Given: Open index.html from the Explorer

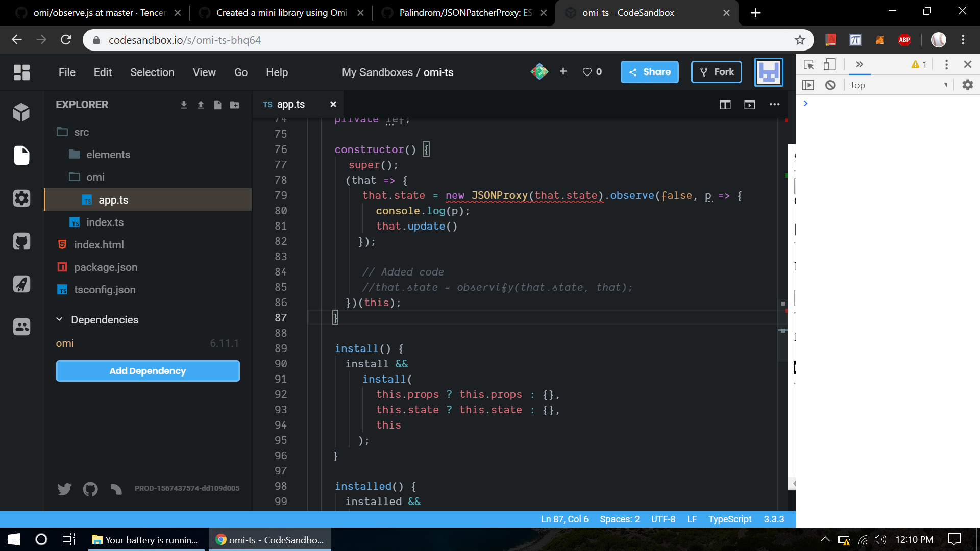Looking at the screenshot, I should point(99,244).
